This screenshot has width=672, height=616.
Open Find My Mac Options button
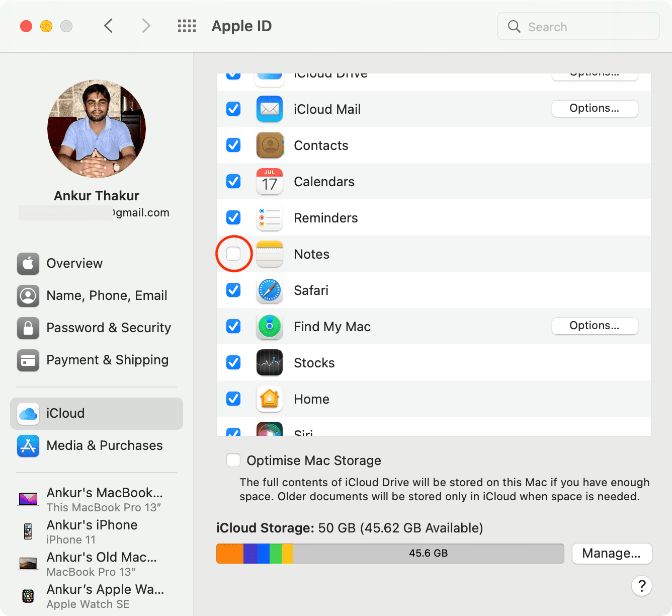595,326
